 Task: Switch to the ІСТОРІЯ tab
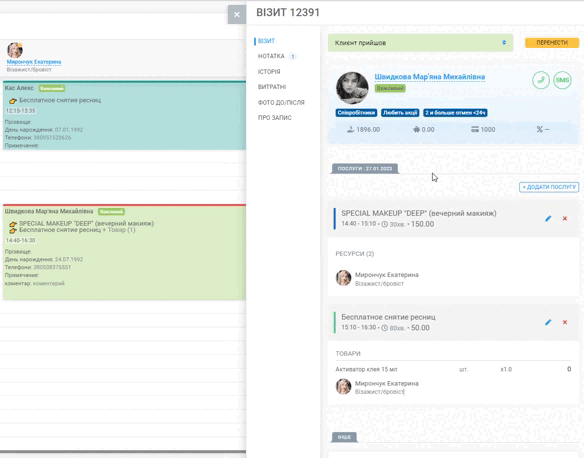(269, 71)
